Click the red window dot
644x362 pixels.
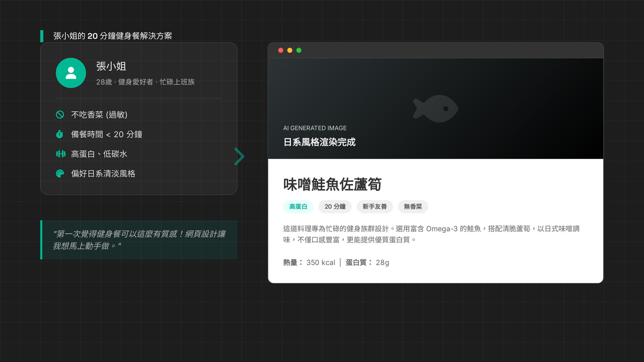coord(281,50)
